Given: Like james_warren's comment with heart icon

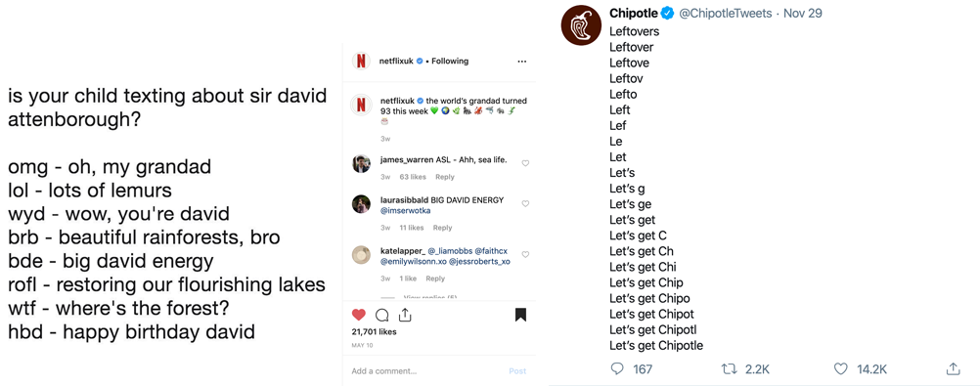Looking at the screenshot, I should point(525,163).
